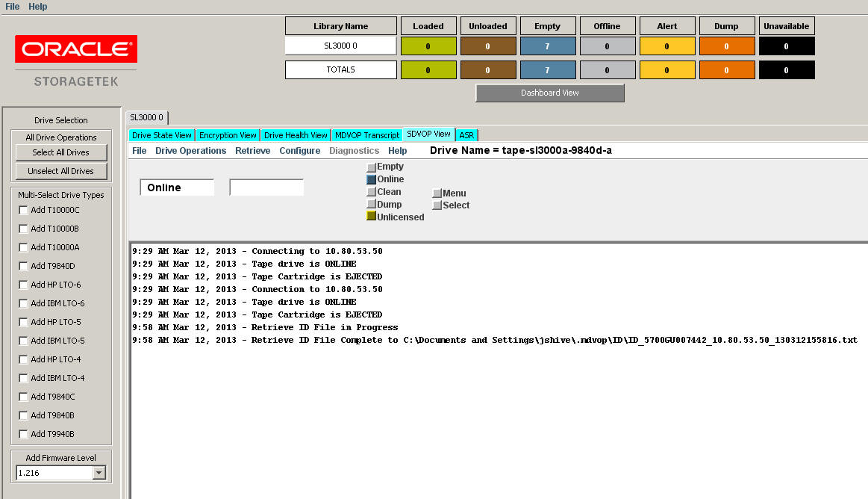Viewport: 868px width, 499px height.
Task: Check Add IBM LTO-4 checkbox
Action: click(x=23, y=378)
